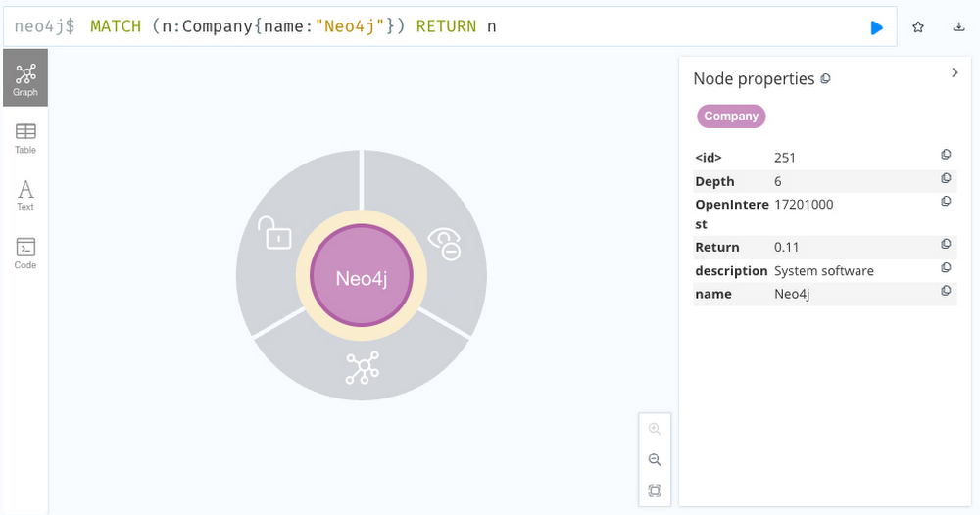Select the Depth value 6
The height and width of the screenshot is (515, 980).
coord(777,182)
